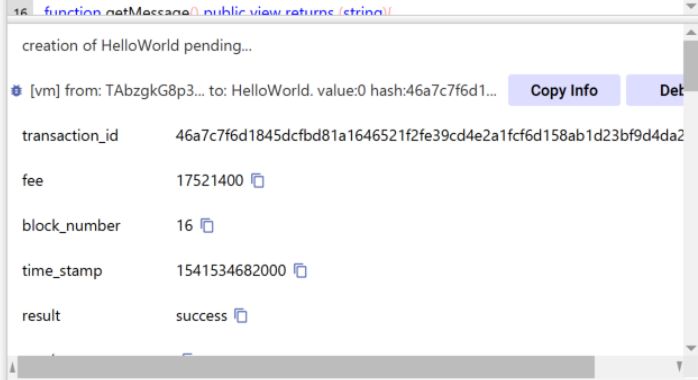Click the debug bug icon beside [vm]
Screen dimensions: 698x380
tap(16, 91)
